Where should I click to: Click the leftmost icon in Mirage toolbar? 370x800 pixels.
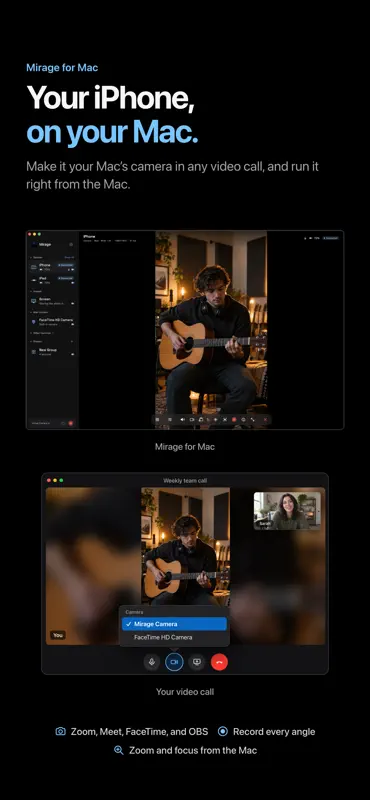pos(157,419)
